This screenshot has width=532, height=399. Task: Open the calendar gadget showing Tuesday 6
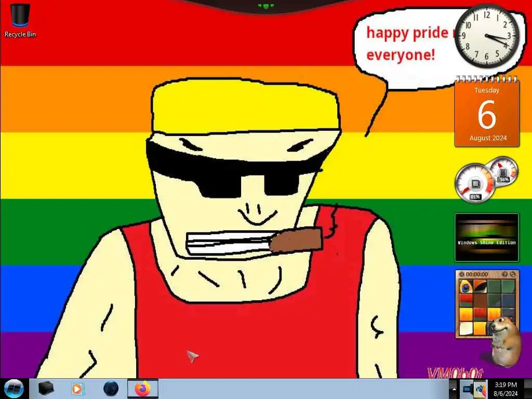[487, 112]
